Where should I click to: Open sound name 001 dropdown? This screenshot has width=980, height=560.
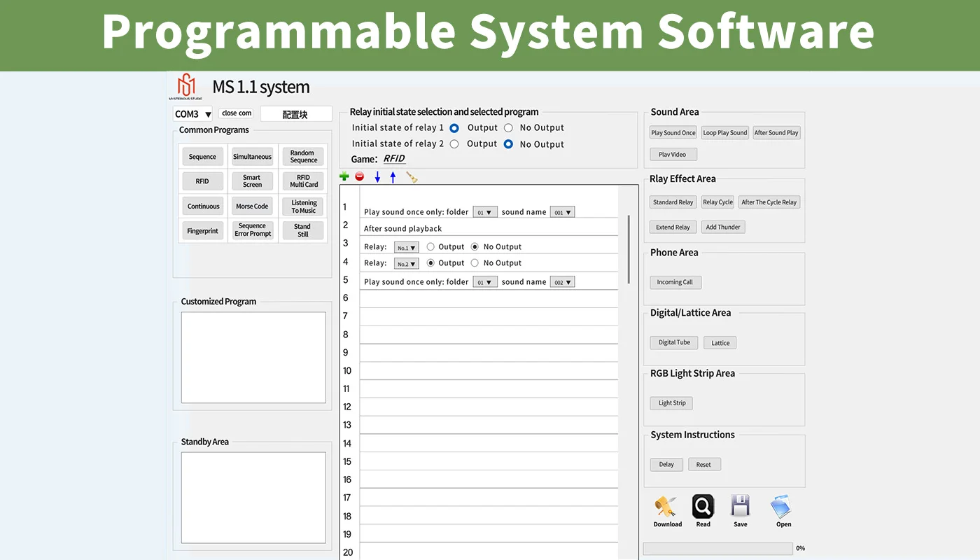pyautogui.click(x=562, y=212)
